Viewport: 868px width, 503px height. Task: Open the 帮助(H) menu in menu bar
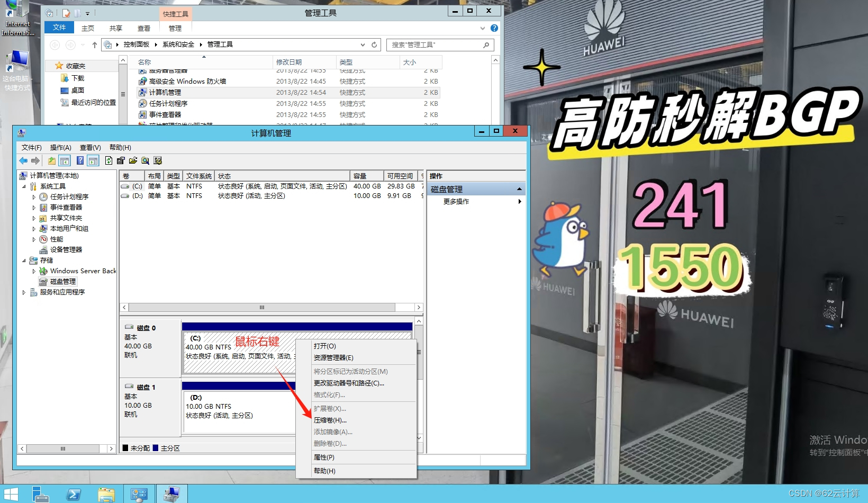[x=120, y=148]
